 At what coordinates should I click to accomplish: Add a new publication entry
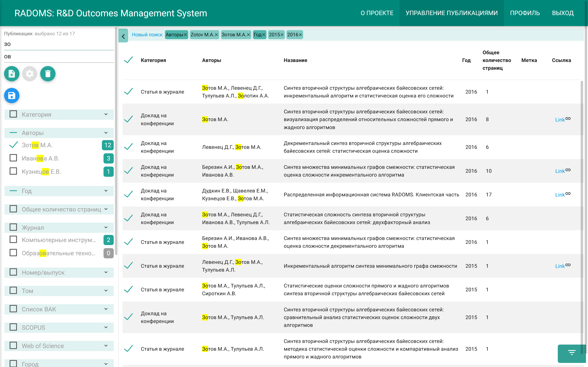coord(11,74)
